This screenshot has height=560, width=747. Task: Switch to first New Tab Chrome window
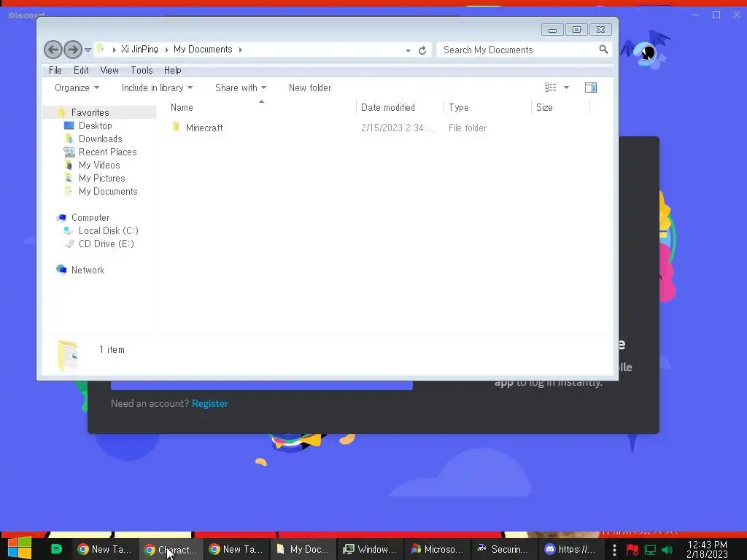pos(104,549)
